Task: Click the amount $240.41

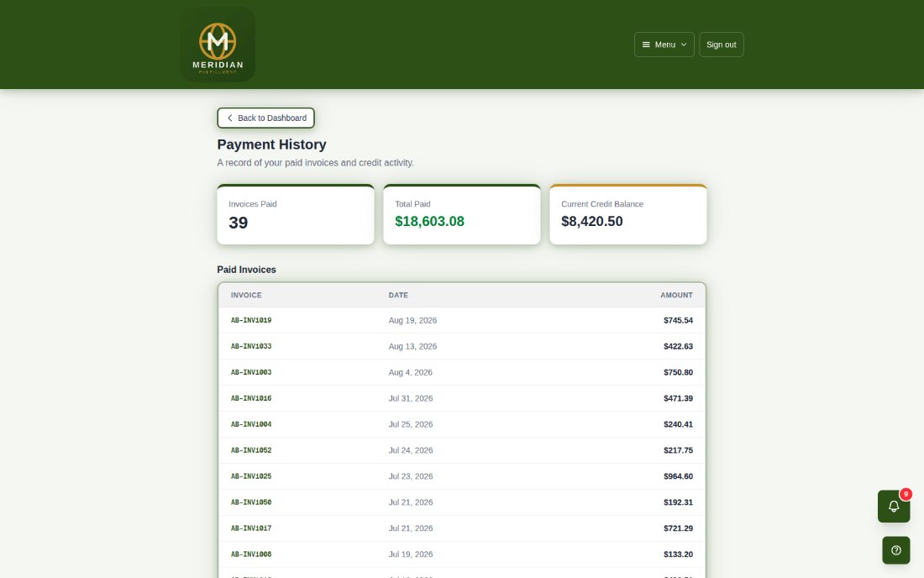Action: [x=678, y=424]
